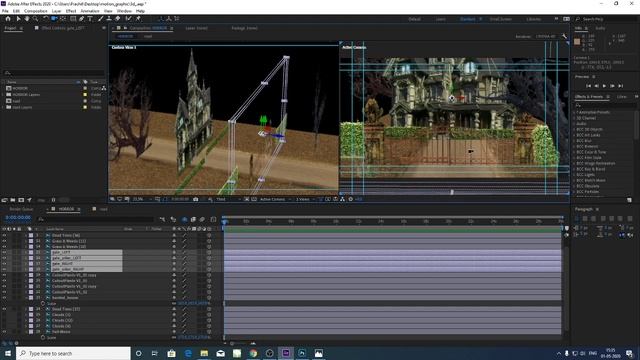The width and height of the screenshot is (640, 360).
Task: Select the Libraries workspace
Action: 533,19
